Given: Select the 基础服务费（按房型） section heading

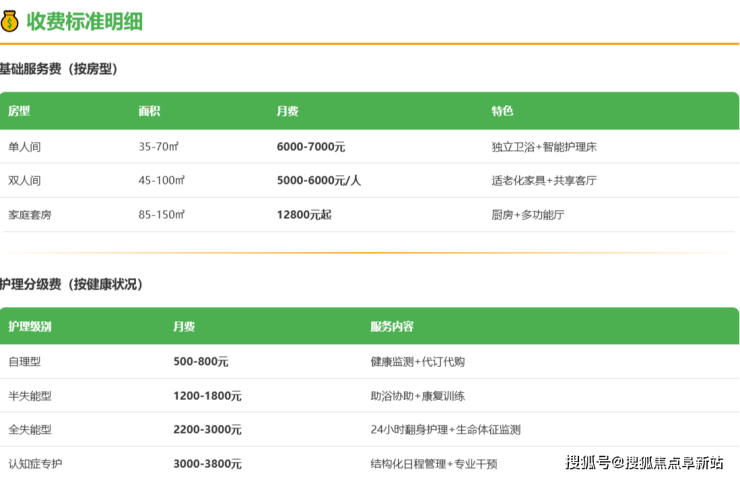Looking at the screenshot, I should coord(58,69).
